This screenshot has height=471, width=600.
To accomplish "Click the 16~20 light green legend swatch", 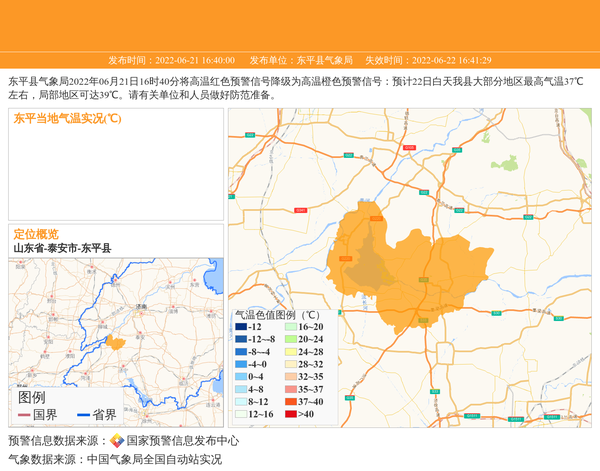I will tap(291, 327).
